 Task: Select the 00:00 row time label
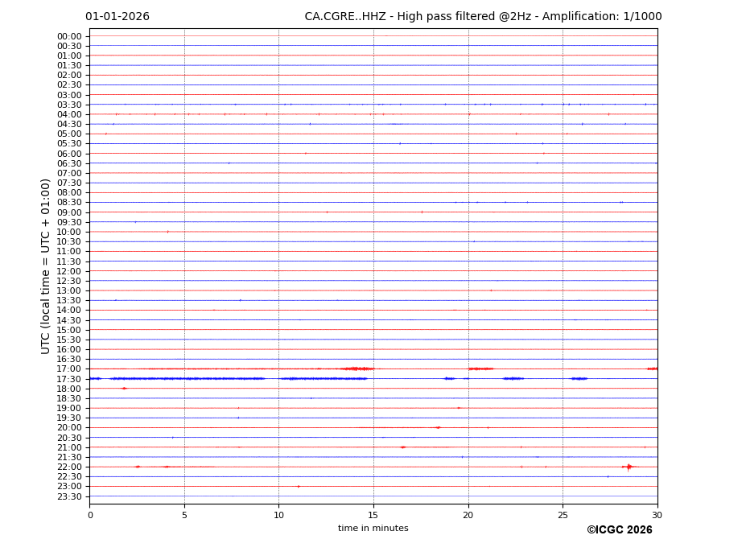point(68,36)
